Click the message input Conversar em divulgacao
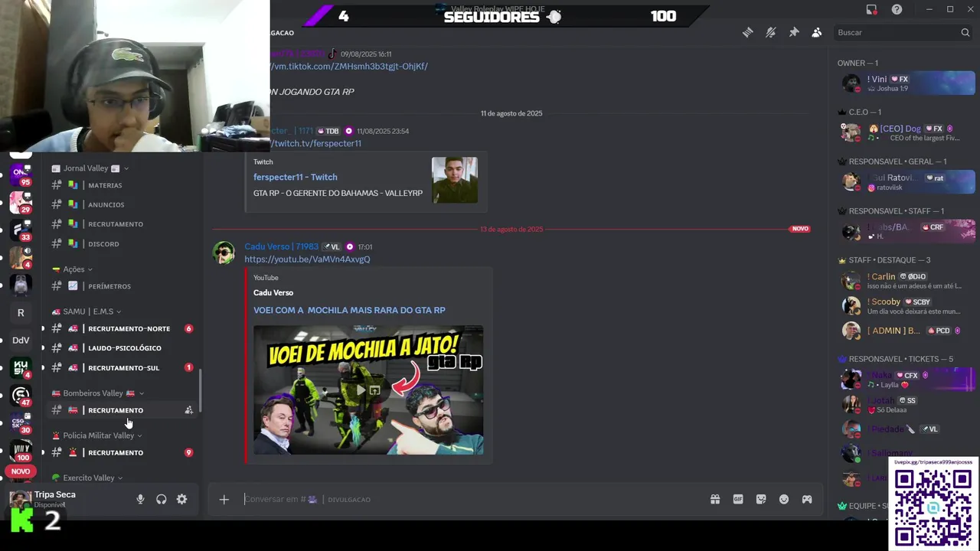Screen dimensions: 980x551 coord(475,499)
